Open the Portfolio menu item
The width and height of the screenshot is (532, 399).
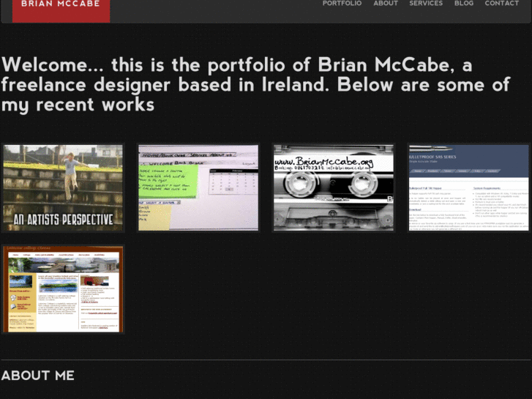click(x=342, y=4)
